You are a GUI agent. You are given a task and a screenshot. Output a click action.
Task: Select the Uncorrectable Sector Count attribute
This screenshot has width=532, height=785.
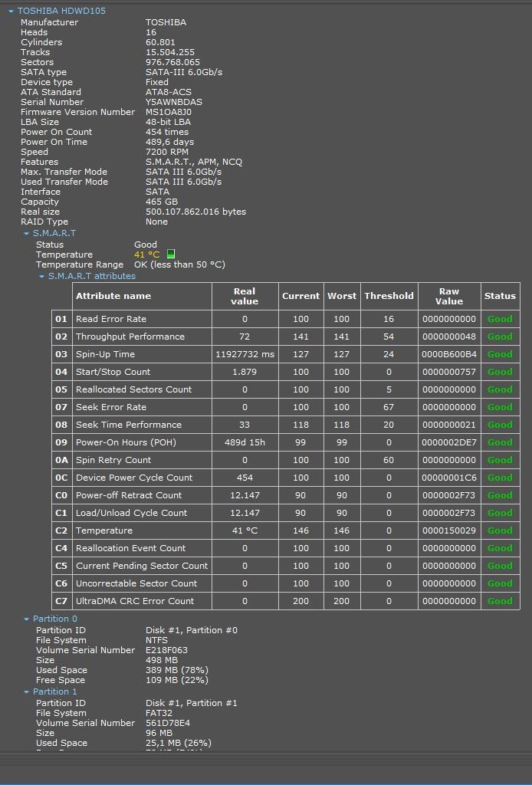(136, 583)
